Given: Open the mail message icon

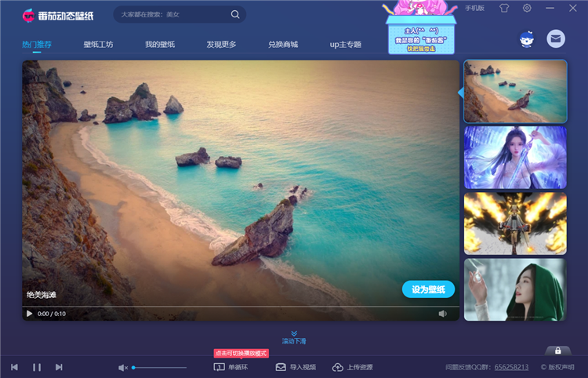Looking at the screenshot, I should [x=556, y=38].
